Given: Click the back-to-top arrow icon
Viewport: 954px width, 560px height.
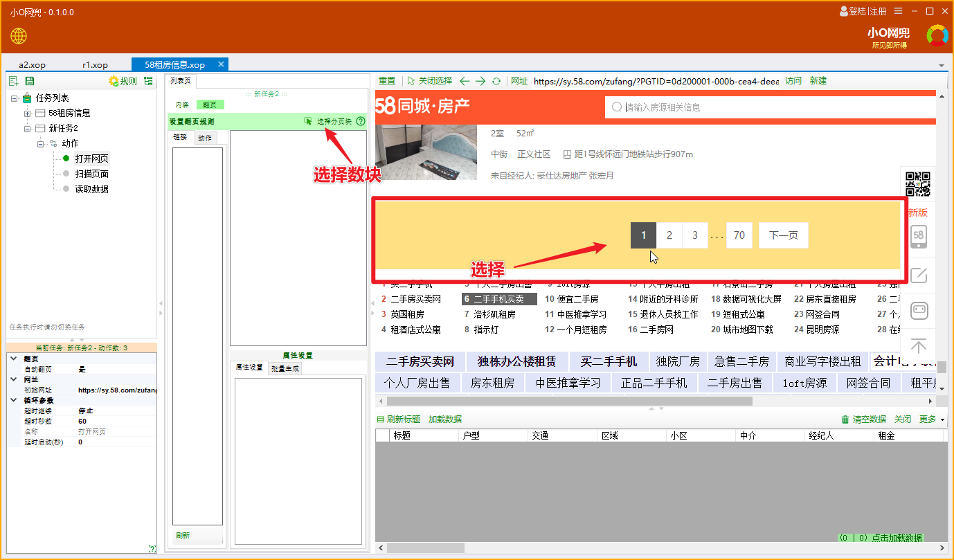Looking at the screenshot, I should 919,346.
